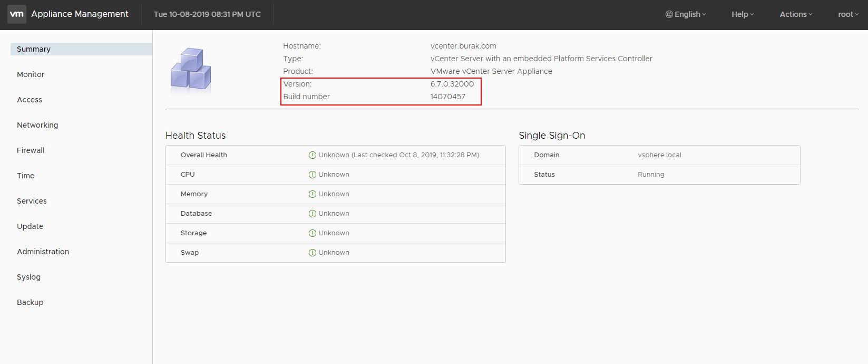
Task: Open the Services page
Action: tap(32, 201)
